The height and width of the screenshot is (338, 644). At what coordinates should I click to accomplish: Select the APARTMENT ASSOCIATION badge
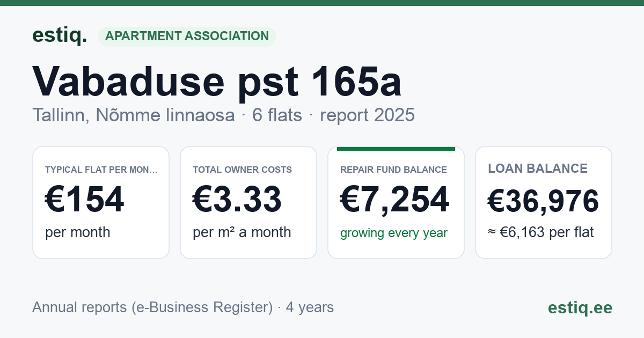tap(187, 36)
